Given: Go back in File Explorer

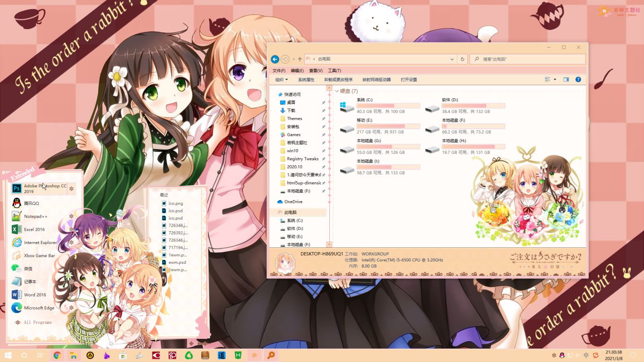Looking at the screenshot, I should (x=275, y=59).
